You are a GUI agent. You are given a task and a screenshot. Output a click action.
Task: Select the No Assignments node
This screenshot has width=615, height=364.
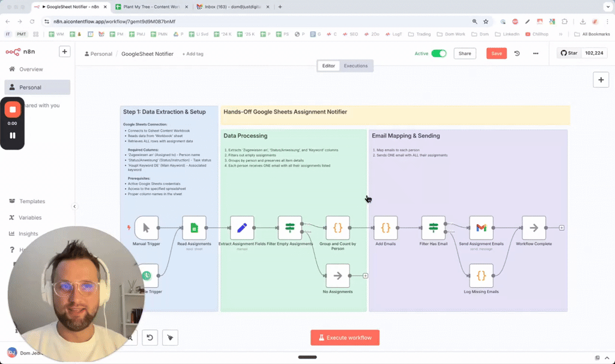pos(338,276)
